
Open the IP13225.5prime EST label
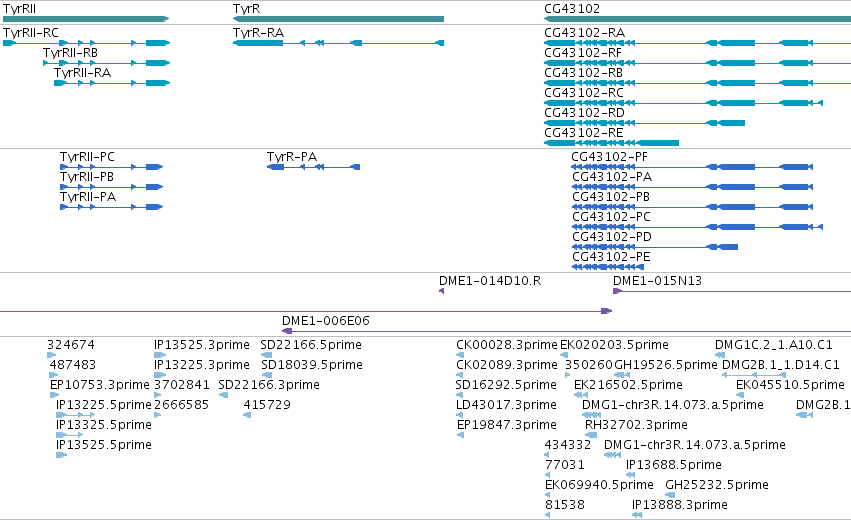[104, 405]
